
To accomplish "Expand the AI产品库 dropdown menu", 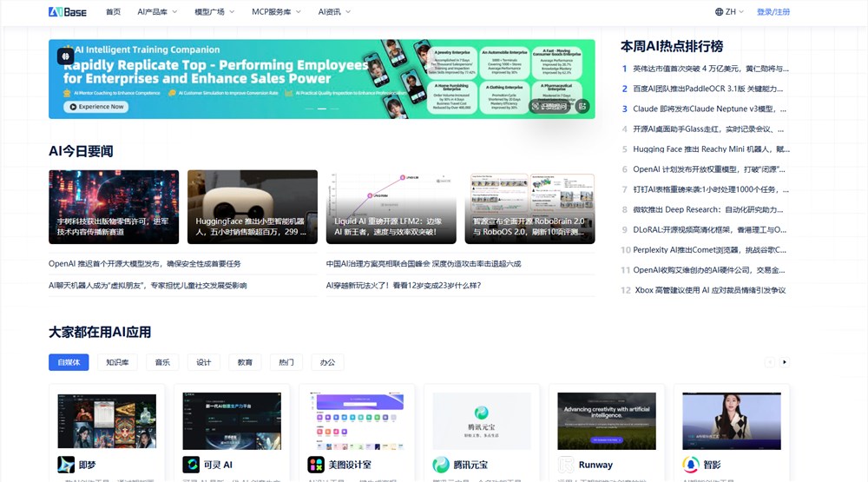I will click(x=157, y=11).
